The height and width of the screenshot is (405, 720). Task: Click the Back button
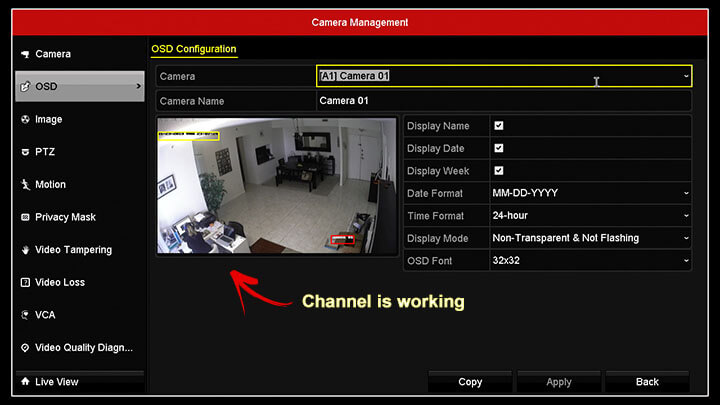(x=647, y=382)
